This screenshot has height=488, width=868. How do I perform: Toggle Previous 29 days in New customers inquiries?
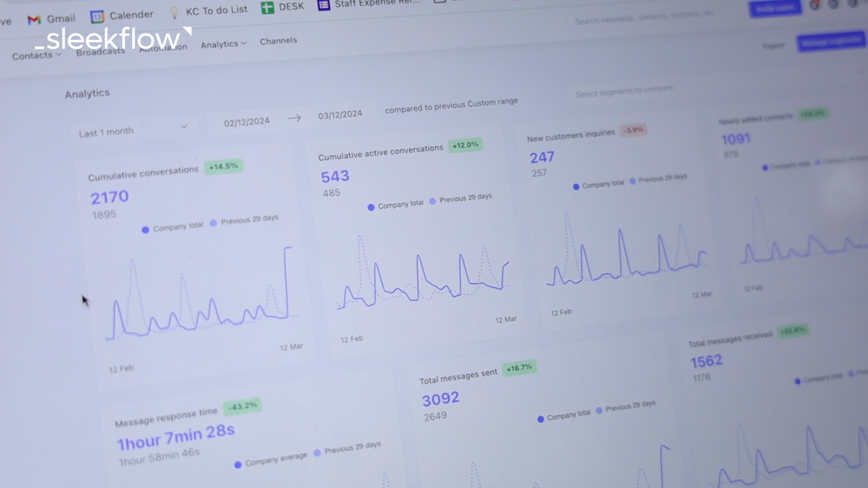point(658,179)
